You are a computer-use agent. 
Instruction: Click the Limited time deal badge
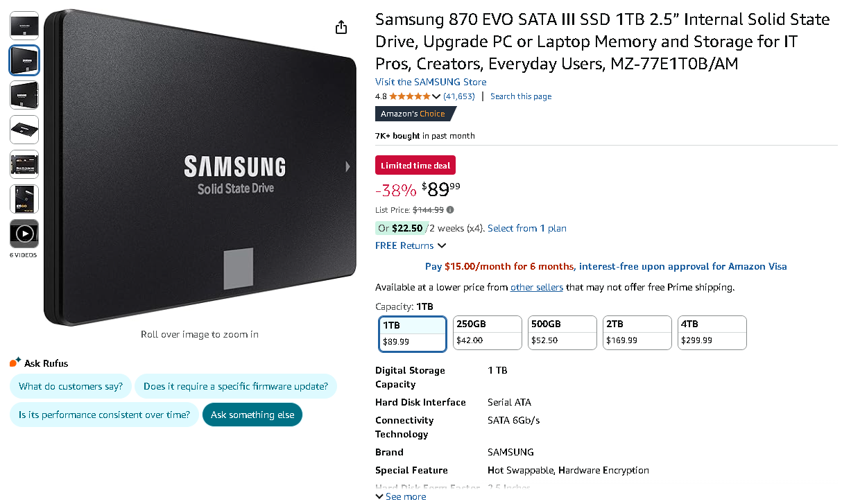point(415,165)
